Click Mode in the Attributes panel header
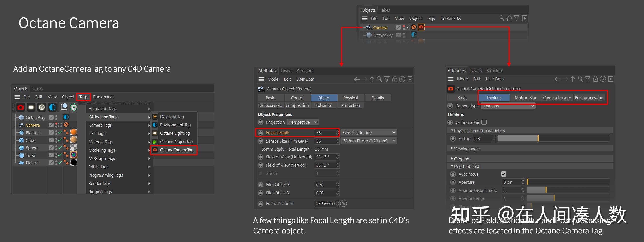644x242 pixels. coord(273,79)
